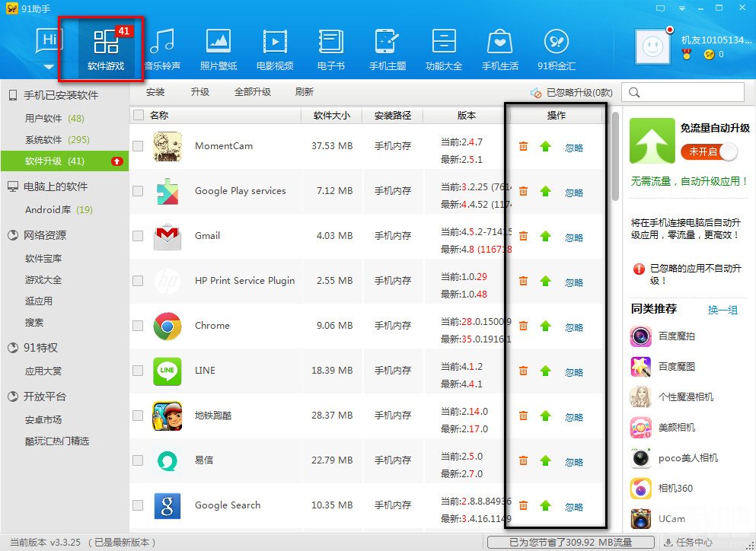Delete Google Play services via trash icon

[523, 191]
